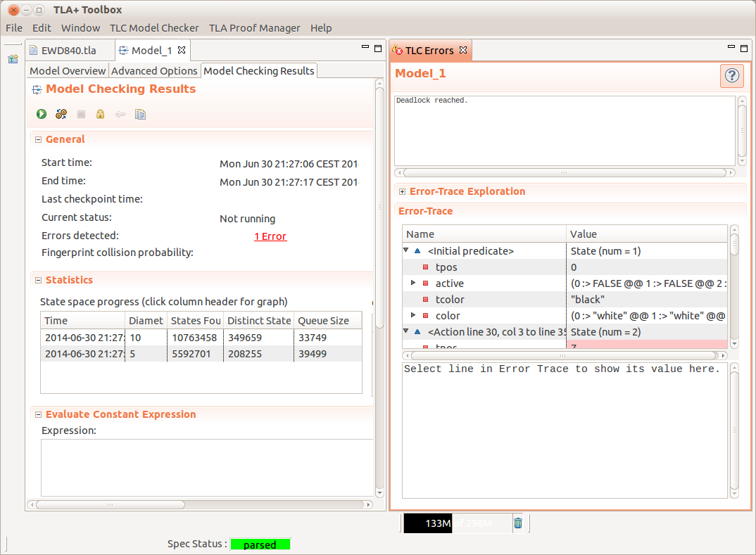Collapse the Initial predicate state node
This screenshot has width=756, height=555.
click(x=406, y=250)
